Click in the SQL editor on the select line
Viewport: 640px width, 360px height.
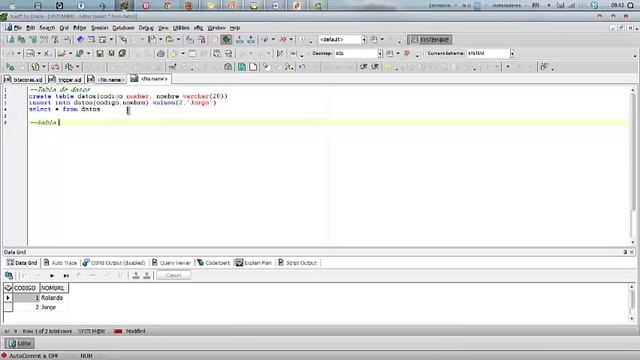pyautogui.click(x=64, y=109)
